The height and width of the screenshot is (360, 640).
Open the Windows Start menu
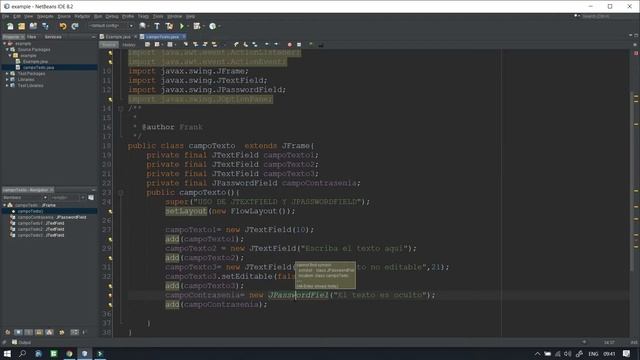click(7, 353)
